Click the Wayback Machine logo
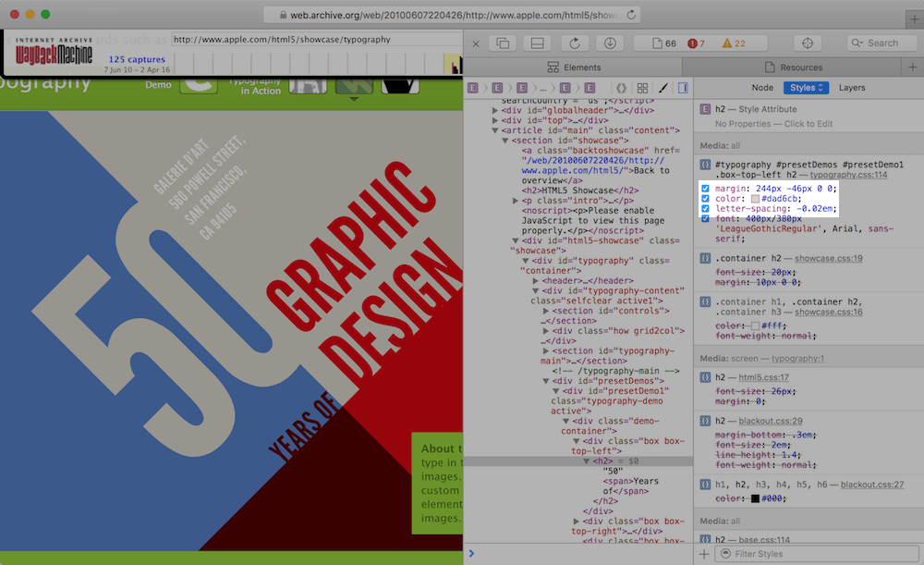The height and width of the screenshot is (565, 924). [x=54, y=53]
